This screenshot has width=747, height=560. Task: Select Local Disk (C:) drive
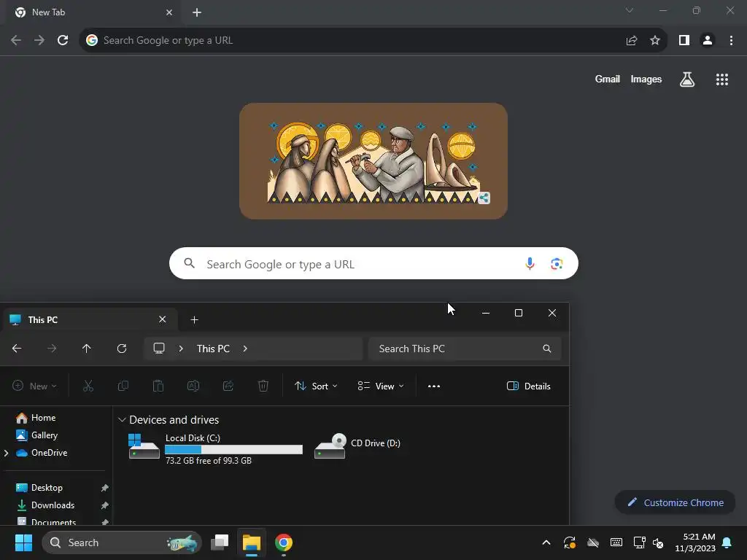[216, 448]
